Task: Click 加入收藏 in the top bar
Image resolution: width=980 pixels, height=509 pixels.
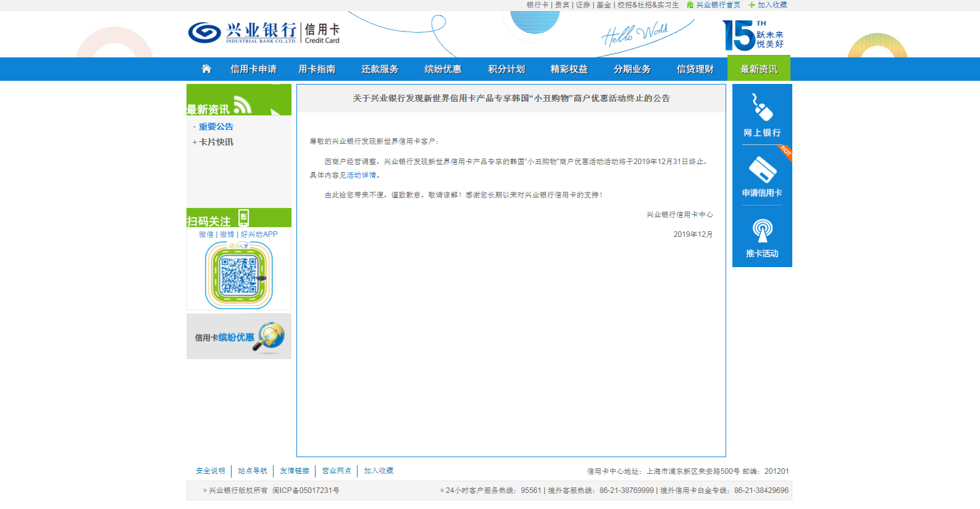Action: [x=773, y=5]
